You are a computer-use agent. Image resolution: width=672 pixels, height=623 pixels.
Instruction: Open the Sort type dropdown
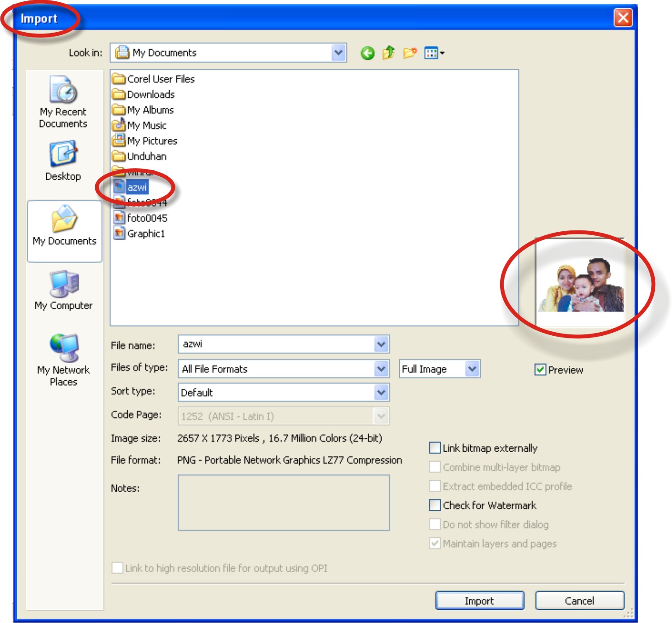point(380,392)
